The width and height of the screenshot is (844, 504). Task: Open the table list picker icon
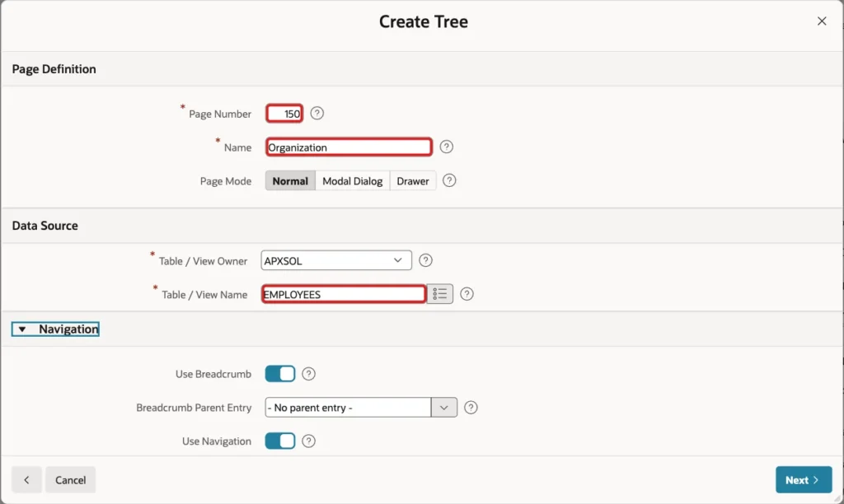click(x=440, y=294)
